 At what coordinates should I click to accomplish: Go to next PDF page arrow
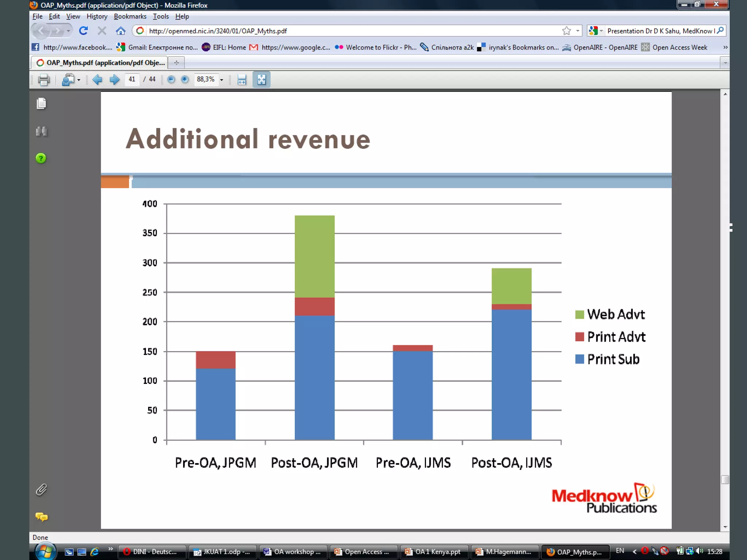coord(115,79)
